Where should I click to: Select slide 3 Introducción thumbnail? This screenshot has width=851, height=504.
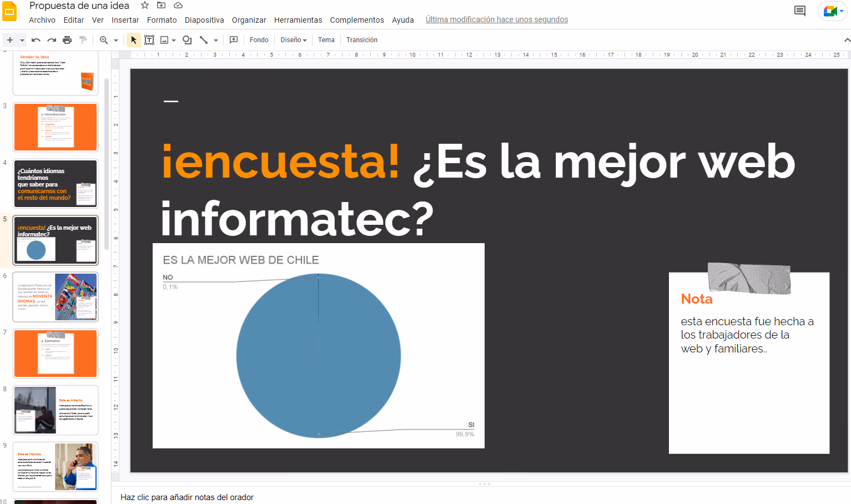(x=56, y=127)
